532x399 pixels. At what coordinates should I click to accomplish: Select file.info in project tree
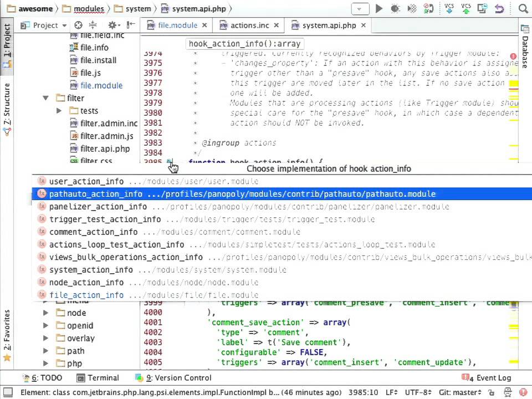click(89, 48)
